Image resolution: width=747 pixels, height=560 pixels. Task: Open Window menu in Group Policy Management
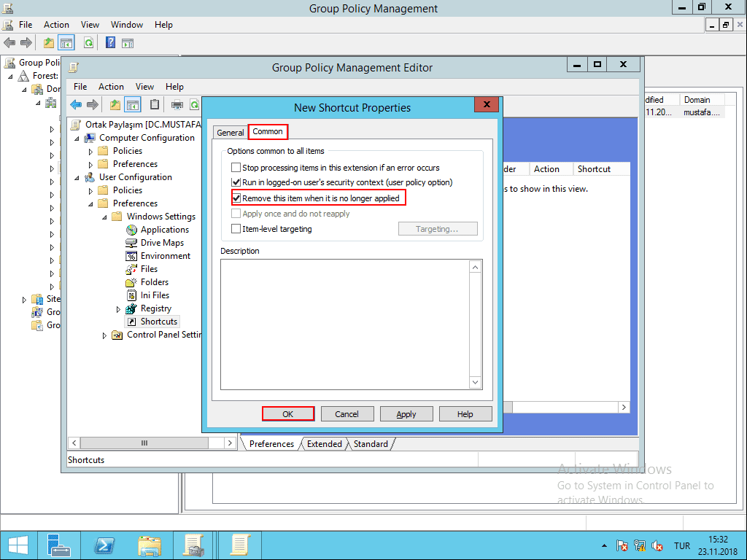click(x=127, y=25)
